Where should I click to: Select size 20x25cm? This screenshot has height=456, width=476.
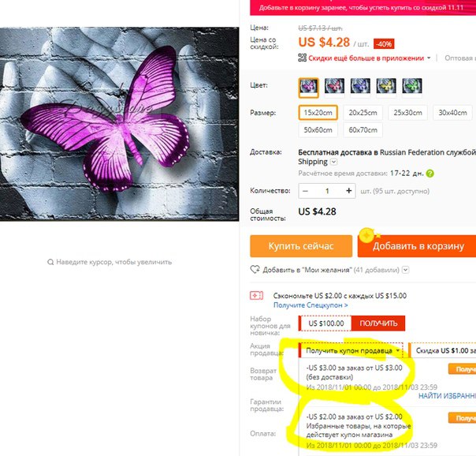point(363,113)
